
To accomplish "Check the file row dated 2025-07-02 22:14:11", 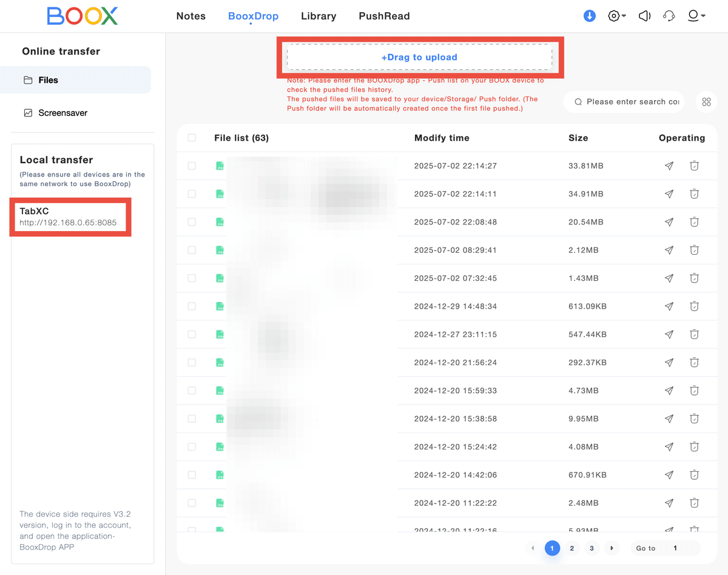I will pyautogui.click(x=192, y=194).
